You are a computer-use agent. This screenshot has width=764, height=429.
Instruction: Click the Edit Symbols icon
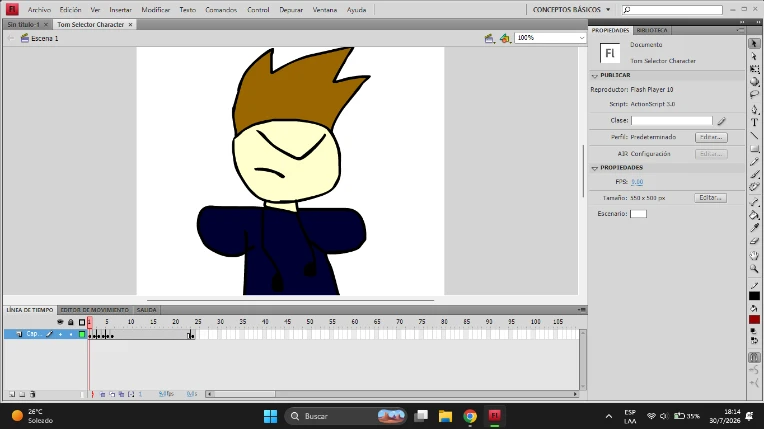[505, 38]
